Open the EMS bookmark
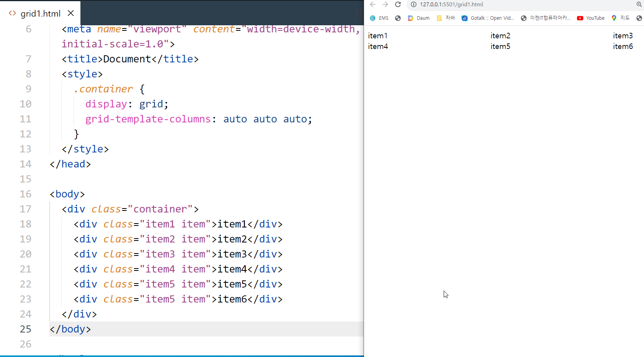 (379, 18)
